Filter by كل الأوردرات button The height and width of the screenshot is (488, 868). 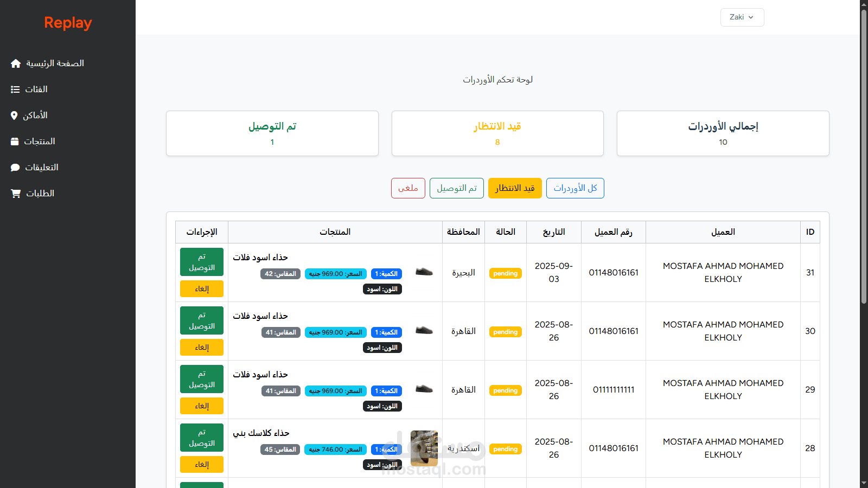(575, 188)
